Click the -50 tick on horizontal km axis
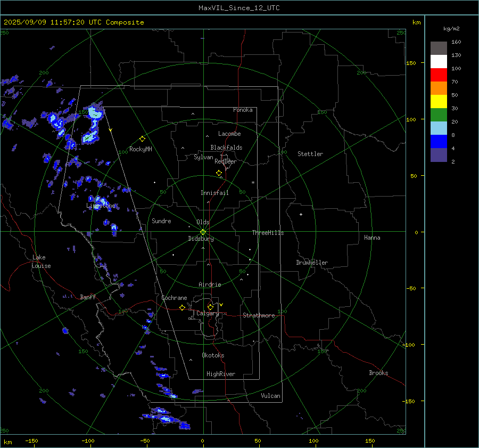This screenshot has width=479, height=448. click(x=145, y=441)
